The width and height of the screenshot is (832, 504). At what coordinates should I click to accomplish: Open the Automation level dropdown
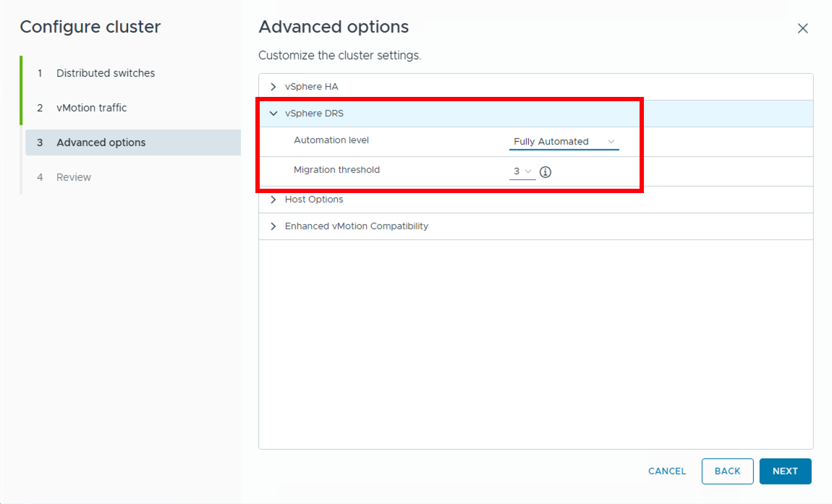click(x=564, y=142)
